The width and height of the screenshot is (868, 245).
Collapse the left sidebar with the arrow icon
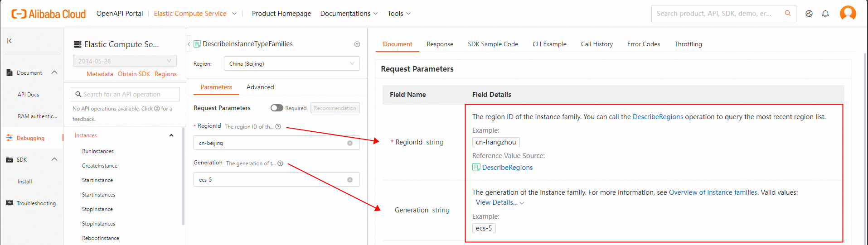[9, 41]
